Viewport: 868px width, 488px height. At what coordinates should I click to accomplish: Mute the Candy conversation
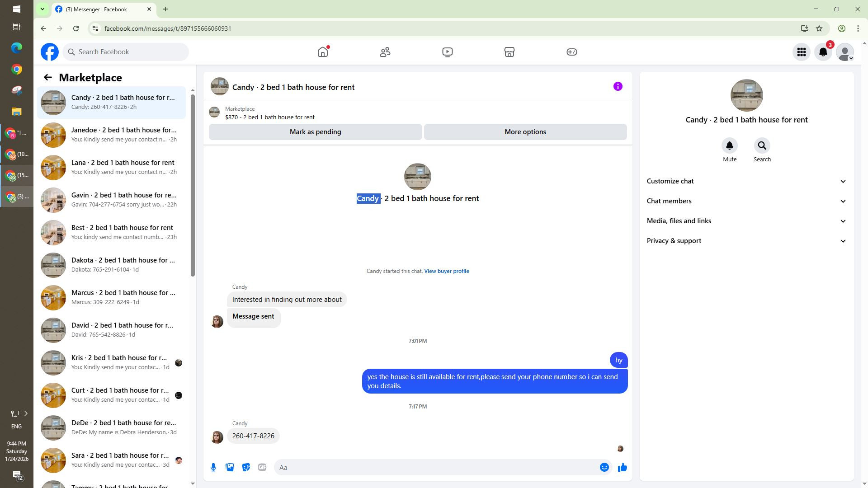pos(729,146)
